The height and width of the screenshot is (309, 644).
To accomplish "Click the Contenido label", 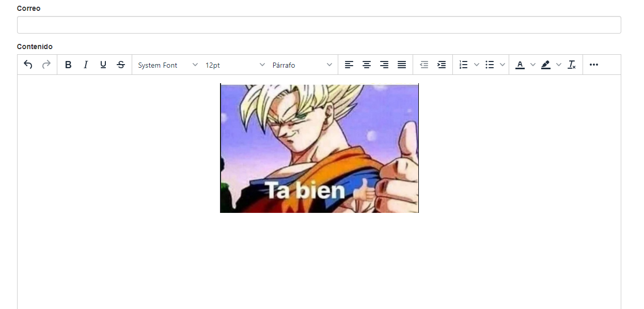I will pos(35,47).
